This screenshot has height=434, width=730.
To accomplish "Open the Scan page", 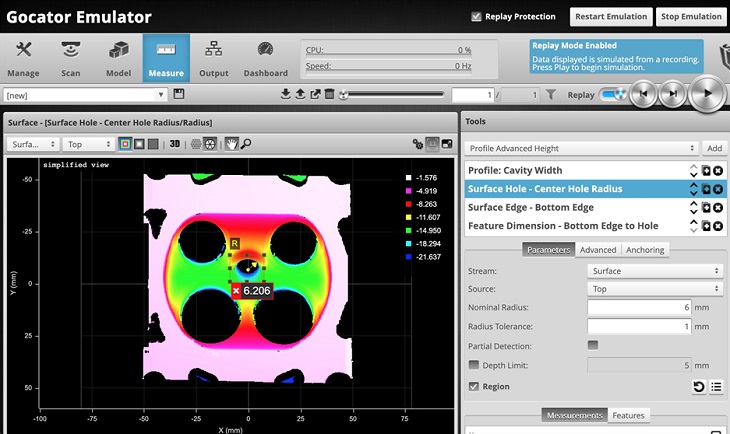I will coord(71,58).
